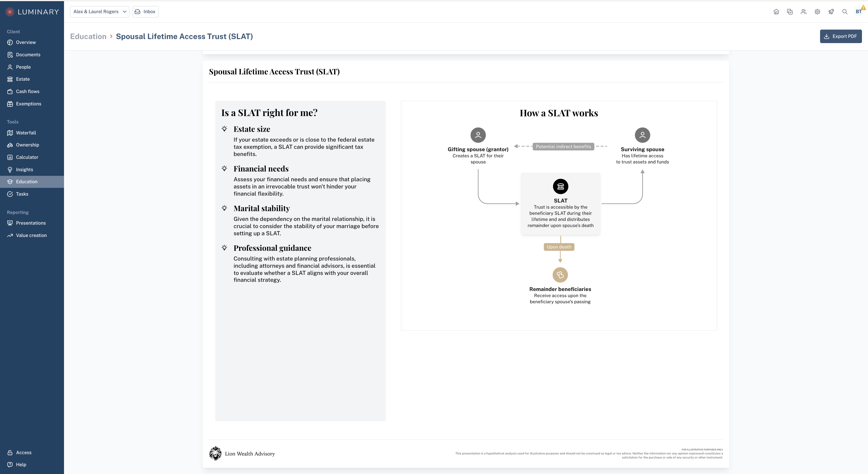This screenshot has width=868, height=474.
Task: Click the Luminary logo
Action: [x=32, y=12]
